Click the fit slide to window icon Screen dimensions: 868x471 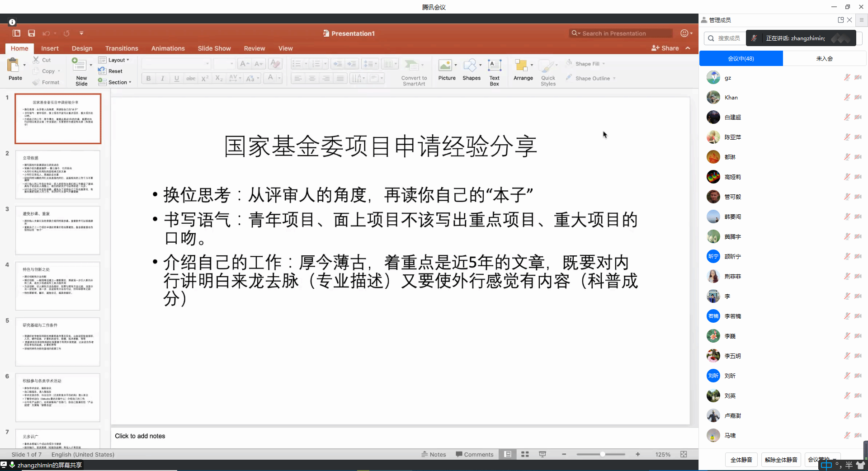tap(684, 454)
